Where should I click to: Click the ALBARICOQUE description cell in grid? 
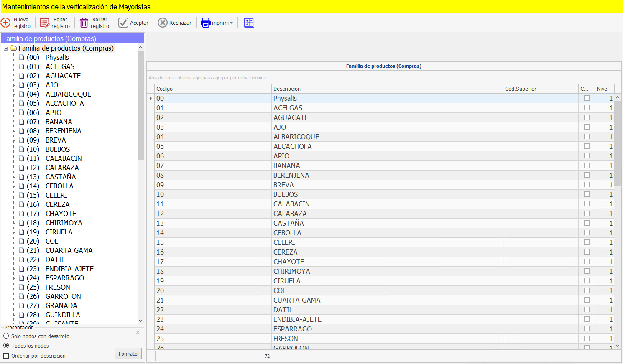pos(387,137)
